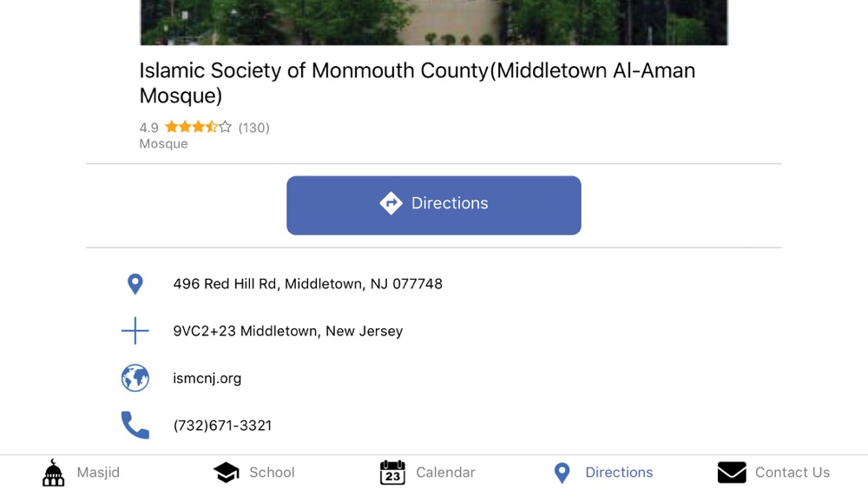Click the map pin Directions tab icon
This screenshot has width=868, height=489.
562,472
